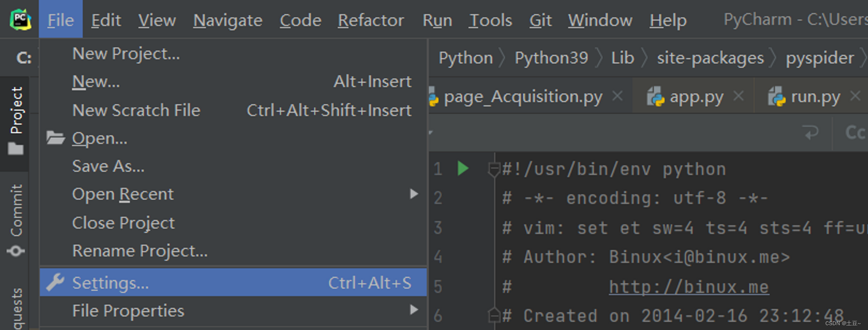This screenshot has width=868, height=330.
Task: Switch to page_Acquisition.py editor tab
Action: pyautogui.click(x=523, y=96)
